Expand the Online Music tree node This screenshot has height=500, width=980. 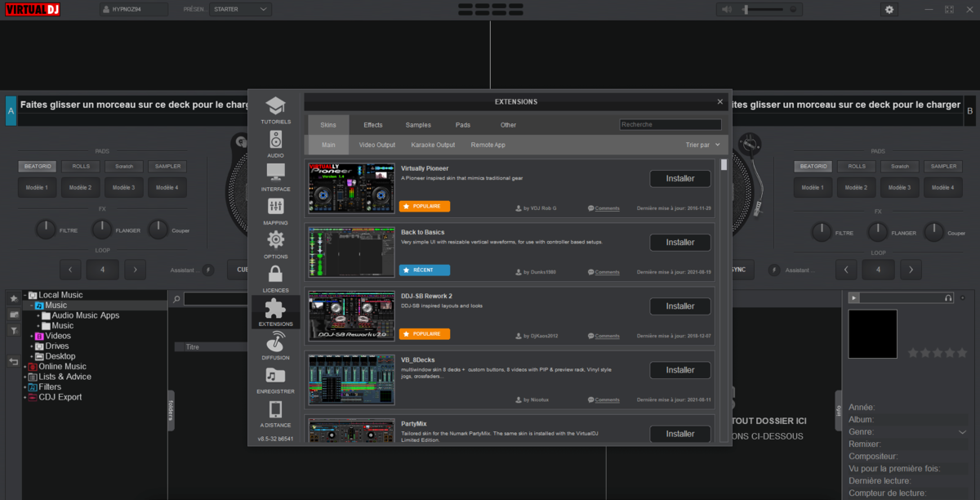[x=24, y=367]
